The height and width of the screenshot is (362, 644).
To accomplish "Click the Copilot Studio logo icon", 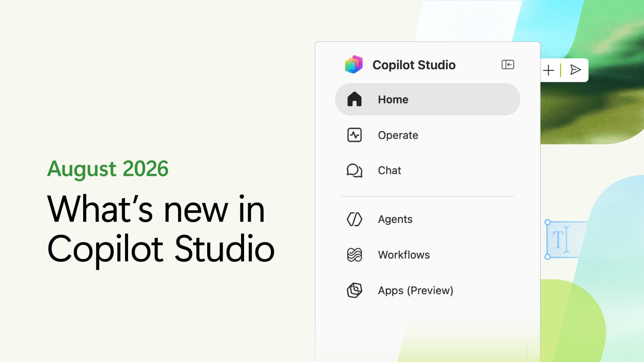I will click(x=354, y=64).
